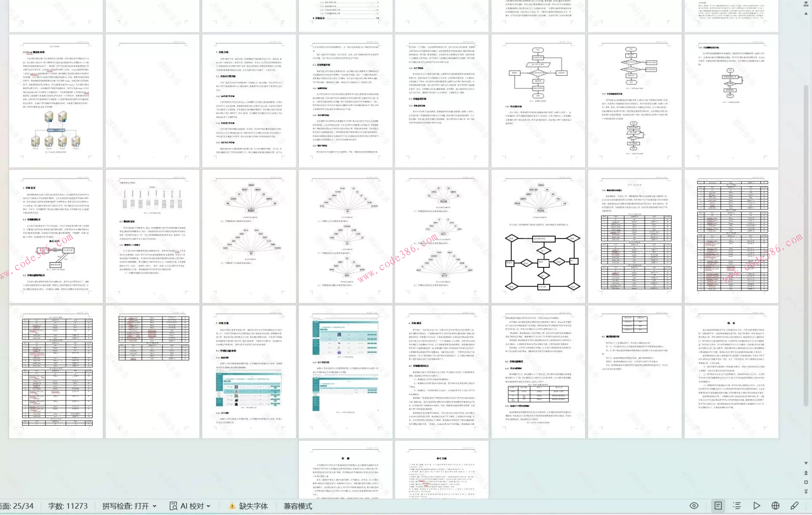Viewport: 812px width, 515px height.
Task: Open the browse object square button
Action: pyautogui.click(x=806, y=482)
